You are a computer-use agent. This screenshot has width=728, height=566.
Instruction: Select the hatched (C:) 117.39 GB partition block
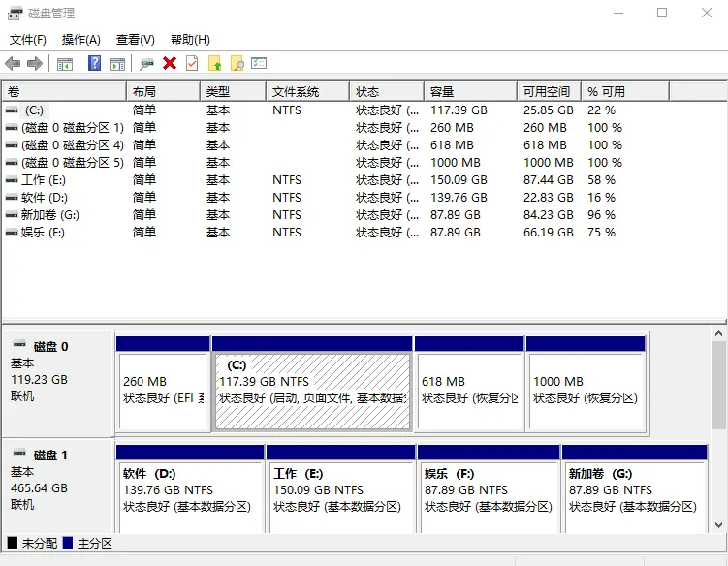[x=312, y=384]
